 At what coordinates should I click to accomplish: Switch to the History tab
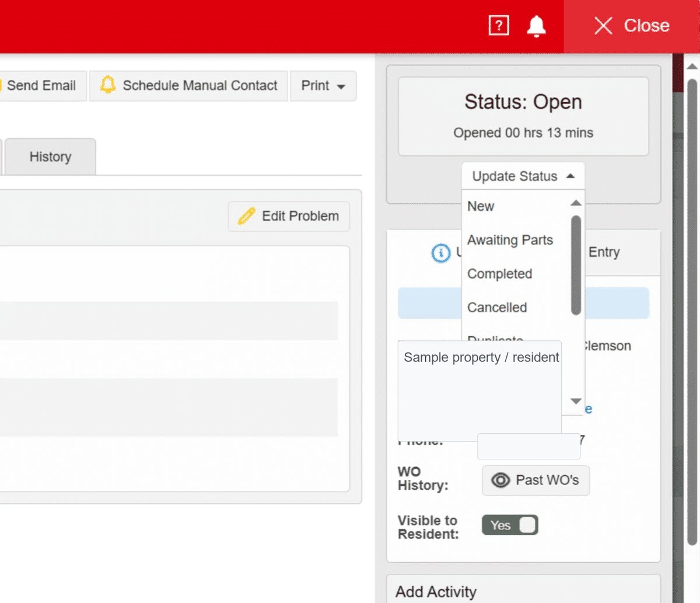tap(50, 156)
